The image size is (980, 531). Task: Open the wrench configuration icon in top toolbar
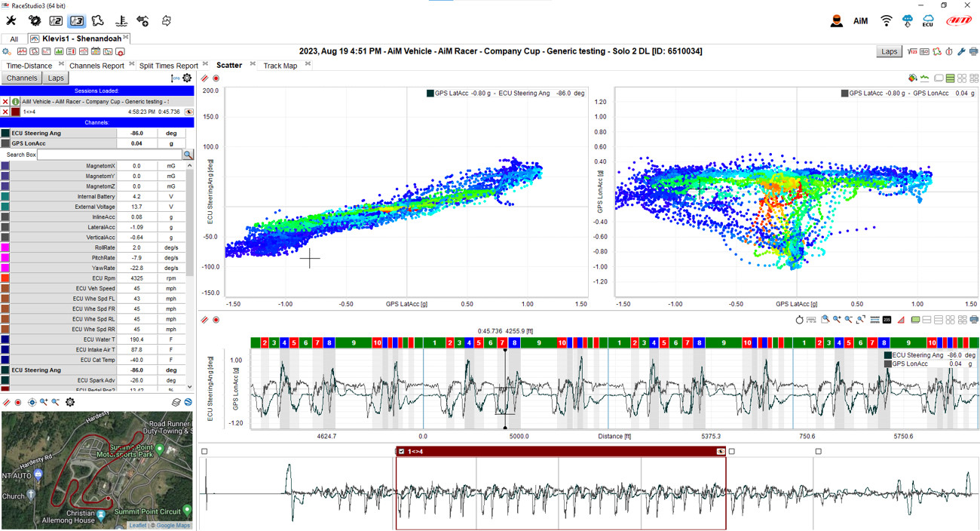click(11, 21)
